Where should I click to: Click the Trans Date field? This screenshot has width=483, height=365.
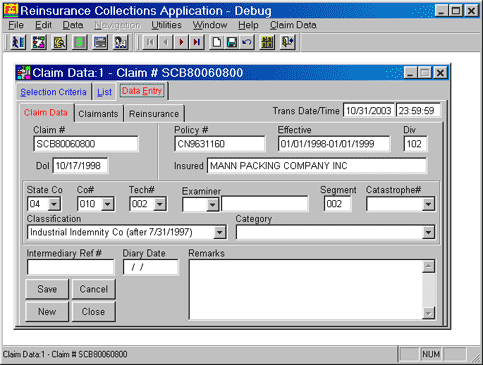click(369, 111)
